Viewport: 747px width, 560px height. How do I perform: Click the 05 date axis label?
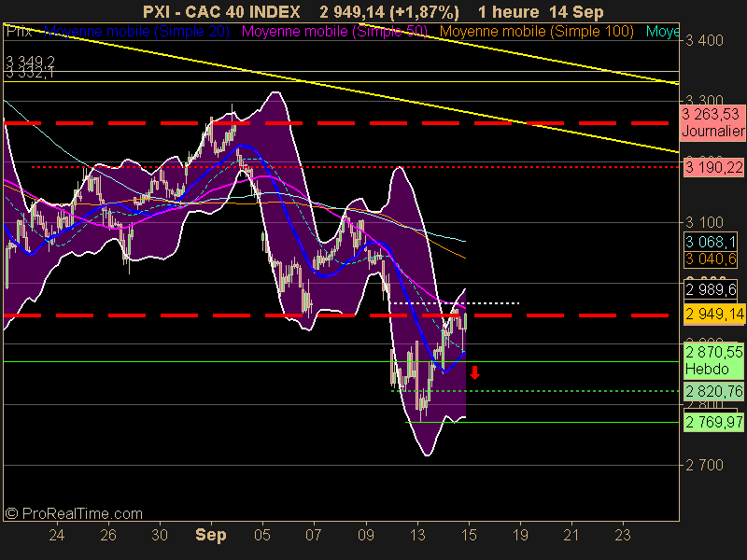(x=262, y=535)
